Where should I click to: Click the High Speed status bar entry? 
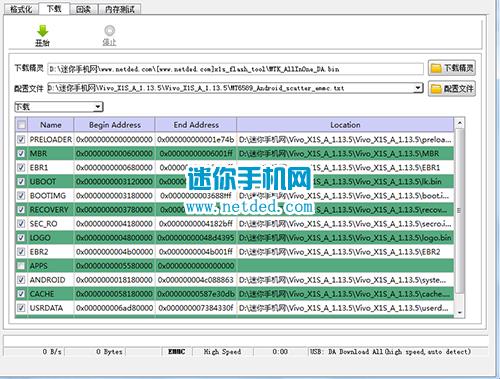(222, 351)
